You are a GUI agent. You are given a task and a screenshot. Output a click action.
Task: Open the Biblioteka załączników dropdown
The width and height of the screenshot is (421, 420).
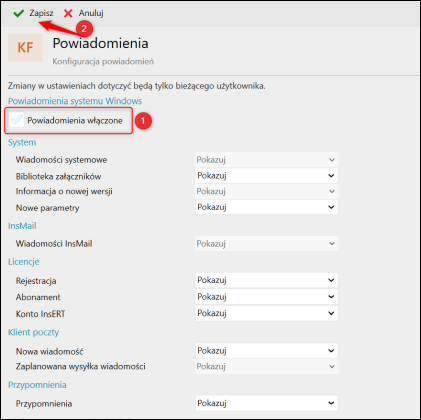coord(267,176)
